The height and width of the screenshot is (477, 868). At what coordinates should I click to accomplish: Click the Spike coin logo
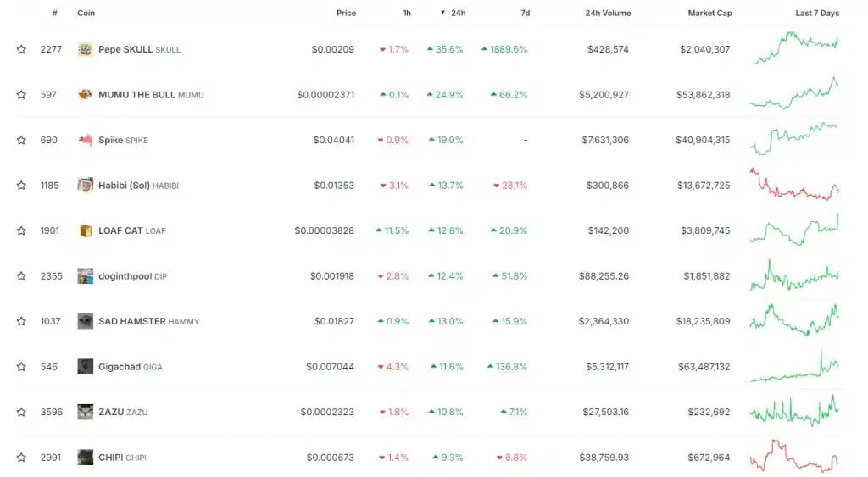click(x=86, y=140)
